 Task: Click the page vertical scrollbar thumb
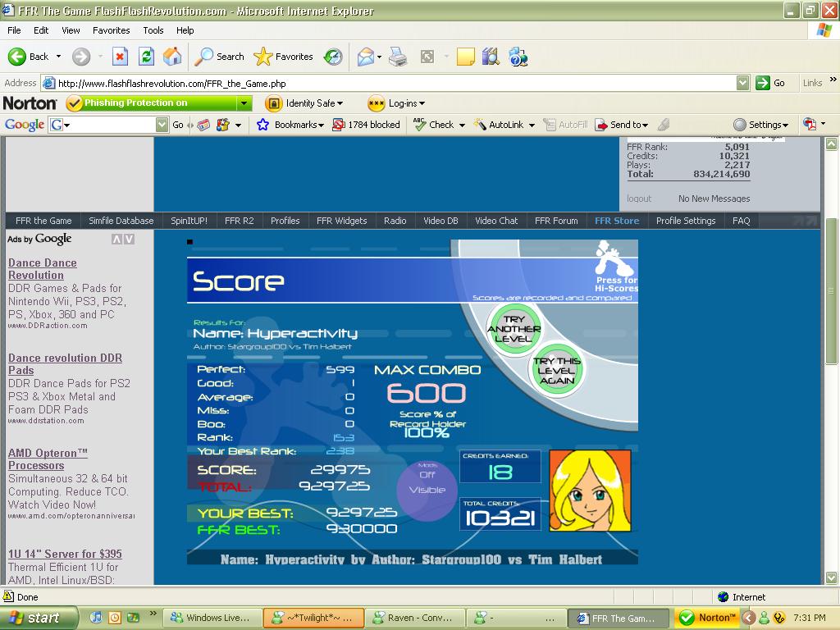[x=831, y=291]
